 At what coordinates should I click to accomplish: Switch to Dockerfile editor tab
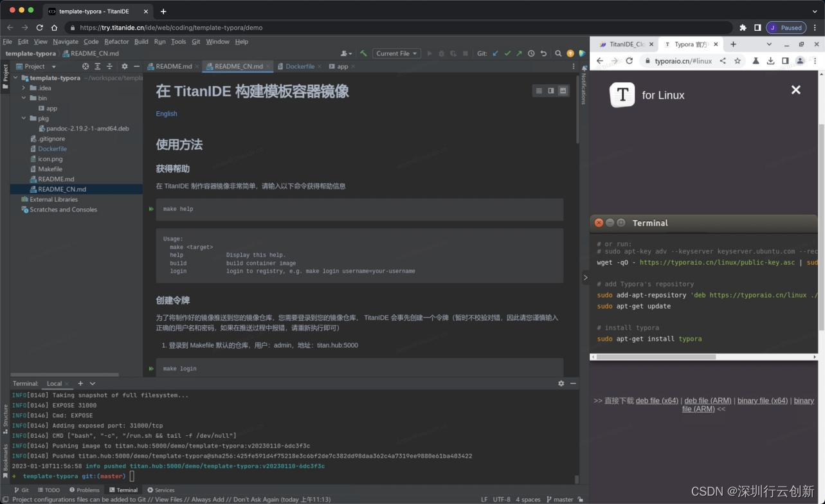[300, 66]
